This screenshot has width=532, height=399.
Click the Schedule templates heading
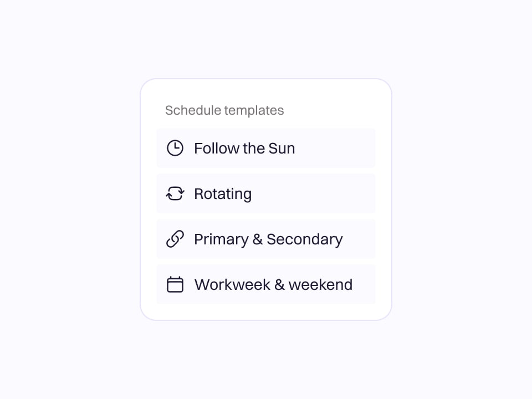pyautogui.click(x=224, y=110)
